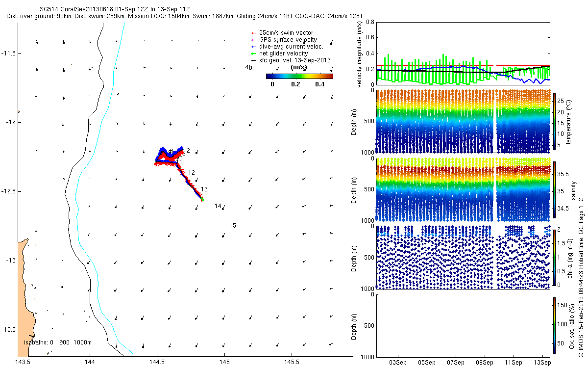Click the salinity colorbar

pyautogui.click(x=554, y=189)
